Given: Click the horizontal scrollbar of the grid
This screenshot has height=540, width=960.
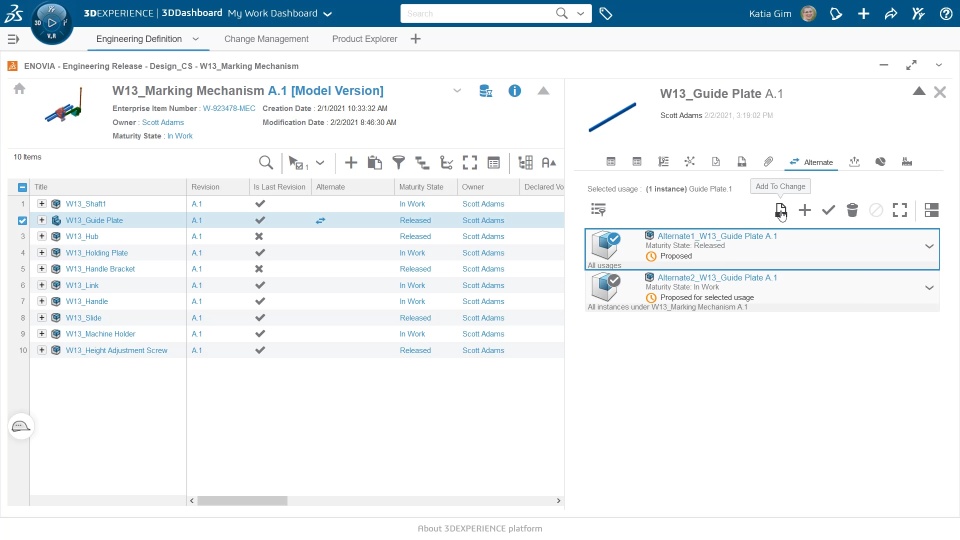Looking at the screenshot, I should (242, 501).
